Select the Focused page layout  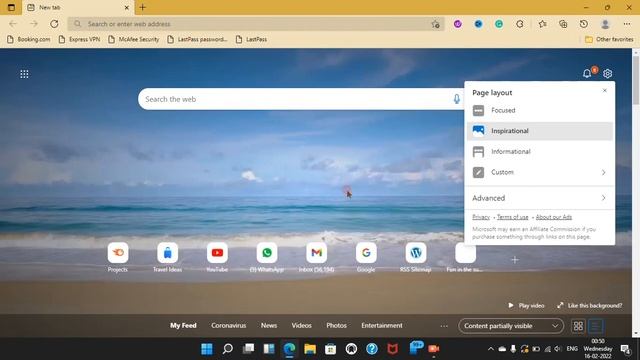[540, 110]
